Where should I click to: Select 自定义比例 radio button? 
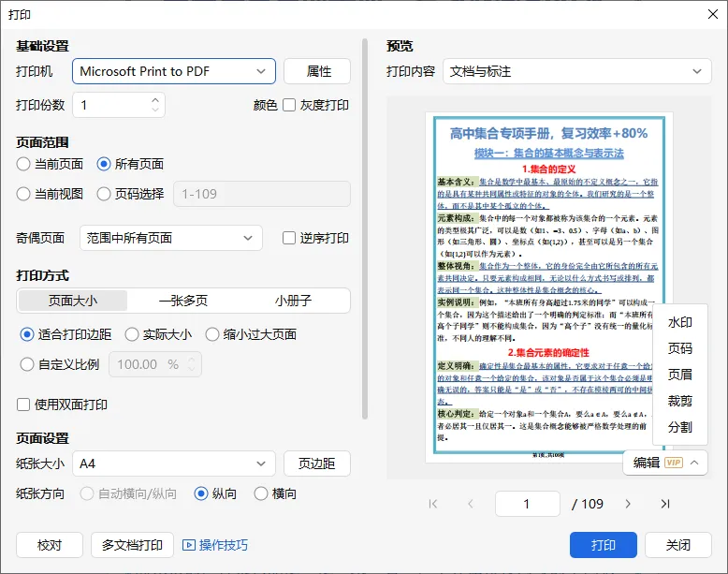(27, 364)
